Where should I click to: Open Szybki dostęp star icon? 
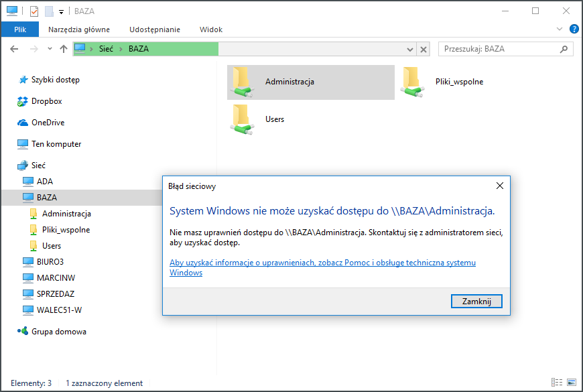[x=23, y=80]
